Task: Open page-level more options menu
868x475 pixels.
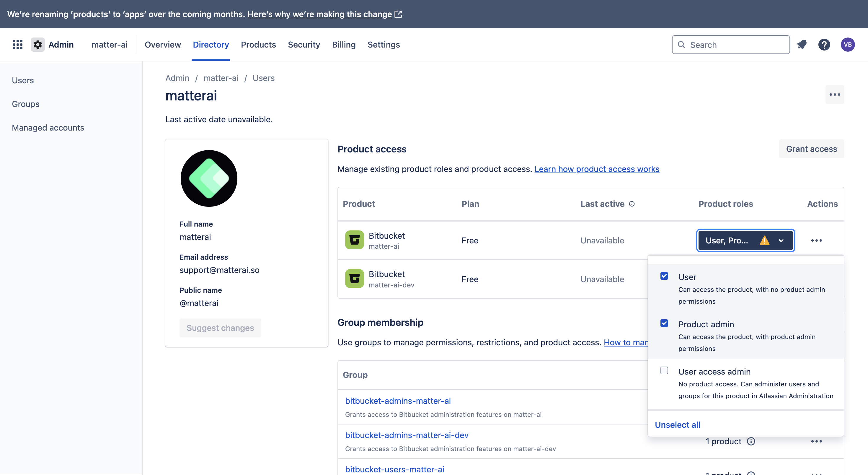Action: coord(834,95)
